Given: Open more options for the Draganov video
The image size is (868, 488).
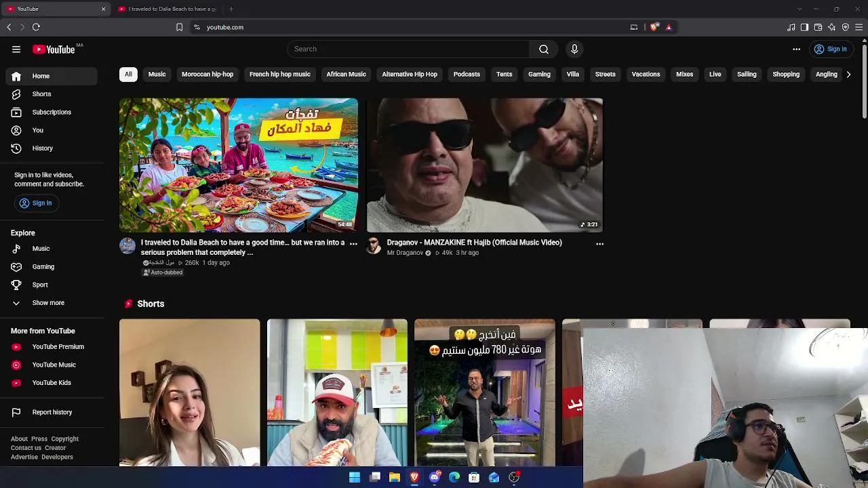Looking at the screenshot, I should [x=599, y=243].
